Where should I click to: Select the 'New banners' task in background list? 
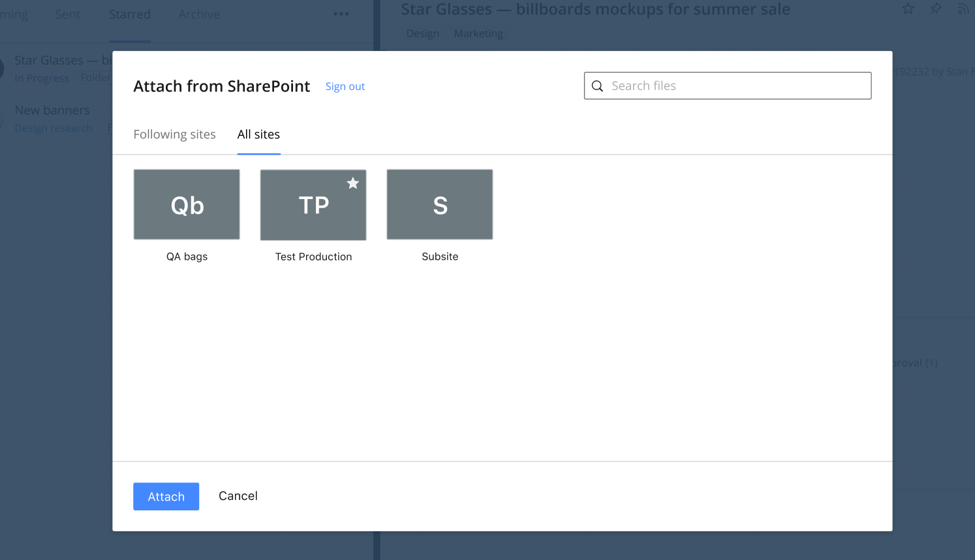point(52,110)
